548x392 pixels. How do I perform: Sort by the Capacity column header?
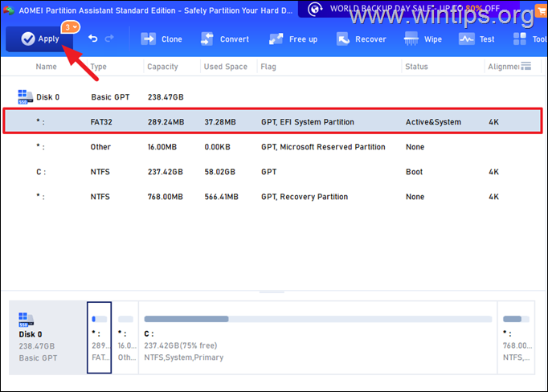pyautogui.click(x=165, y=67)
